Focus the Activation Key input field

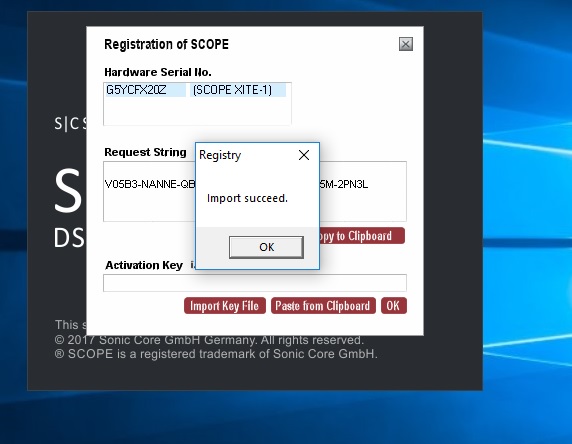tap(255, 283)
